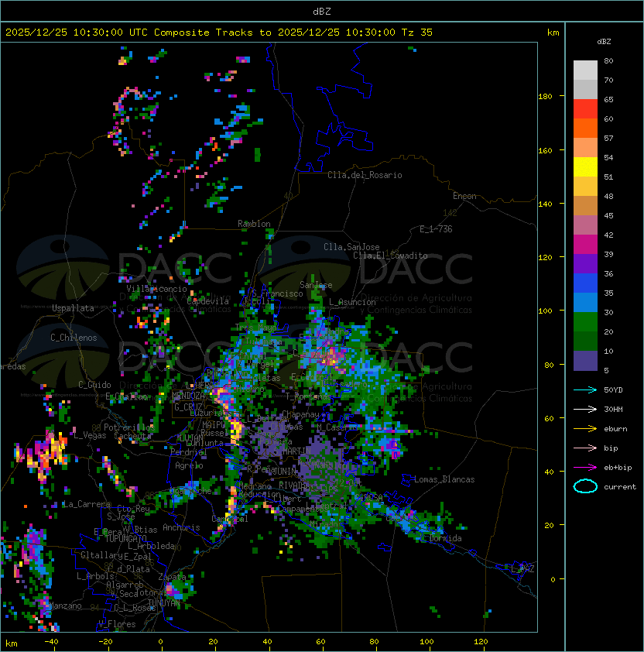Click the Anchoris label
The image size is (644, 652).
[x=181, y=527]
